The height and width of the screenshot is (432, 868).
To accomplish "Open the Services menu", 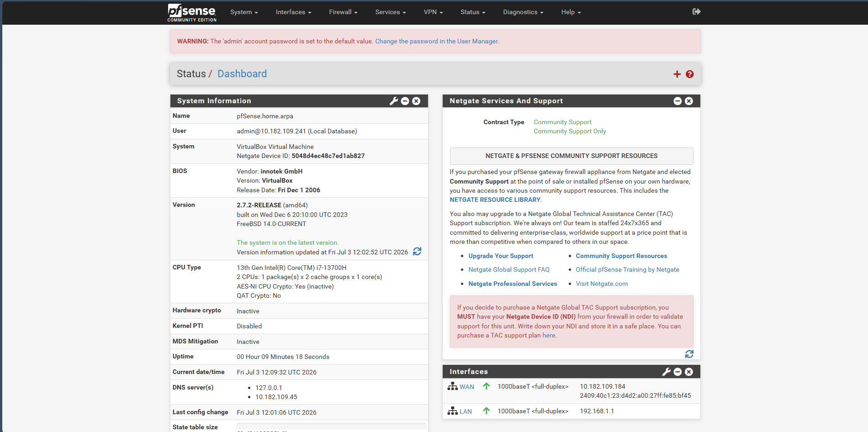I will [391, 12].
